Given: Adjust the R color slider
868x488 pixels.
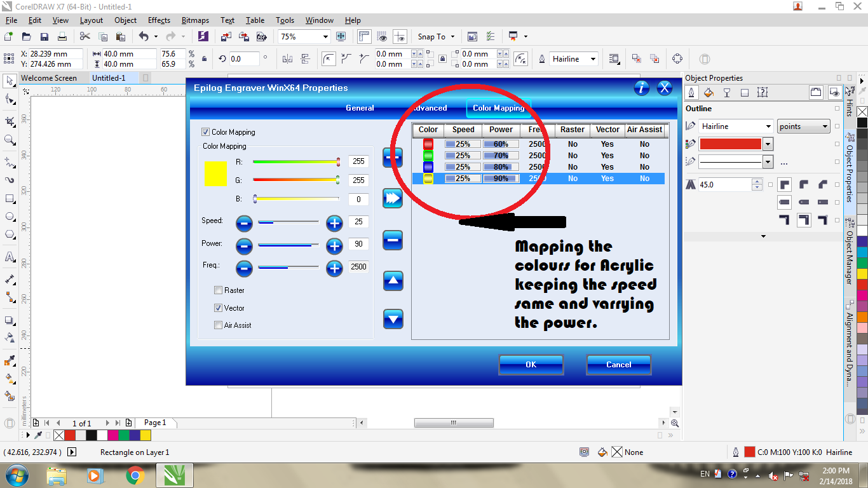Looking at the screenshot, I should pyautogui.click(x=295, y=162).
